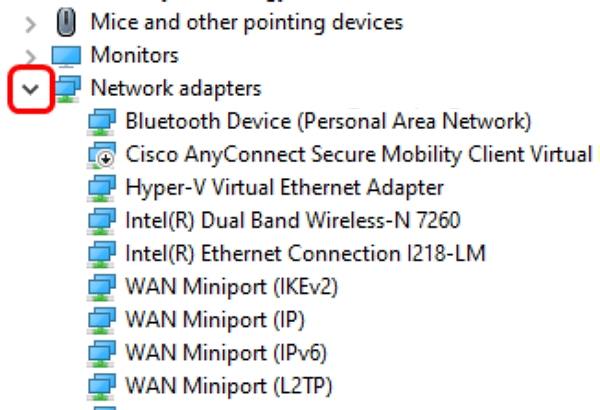The image size is (600, 410).
Task: Select Intel(R) Ethernet Connection I218-LM
Action: click(305, 254)
